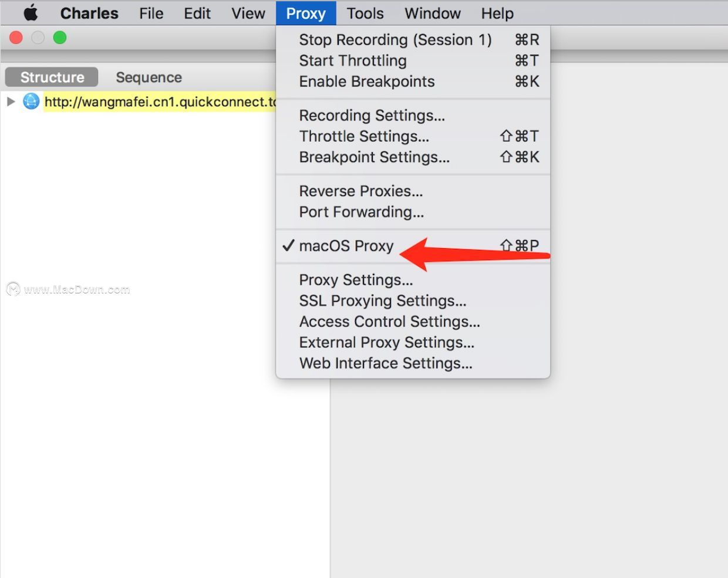This screenshot has width=728, height=578.
Task: Click the globe icon beside wangmafei host
Action: pyautogui.click(x=31, y=102)
